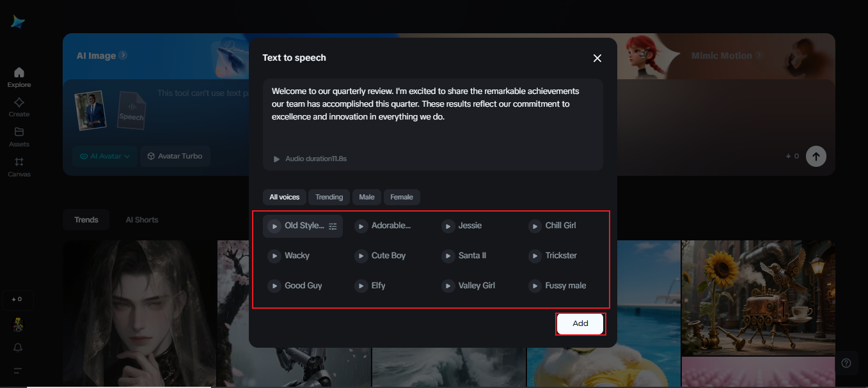Play the audio duration preview

(x=277, y=159)
